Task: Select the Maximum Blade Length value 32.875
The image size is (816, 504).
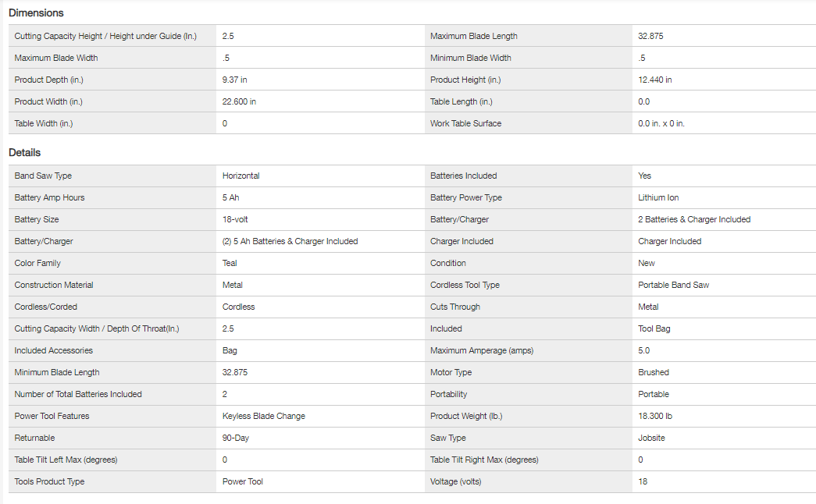Action: coord(650,36)
